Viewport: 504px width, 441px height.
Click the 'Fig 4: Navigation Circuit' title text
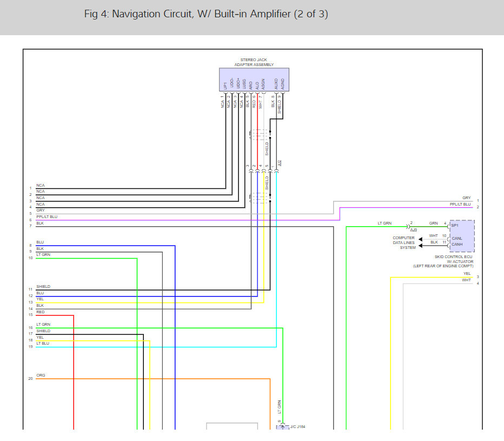(x=206, y=14)
